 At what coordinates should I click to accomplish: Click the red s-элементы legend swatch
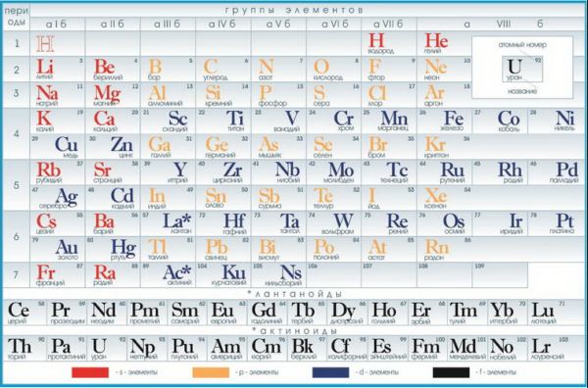point(90,372)
